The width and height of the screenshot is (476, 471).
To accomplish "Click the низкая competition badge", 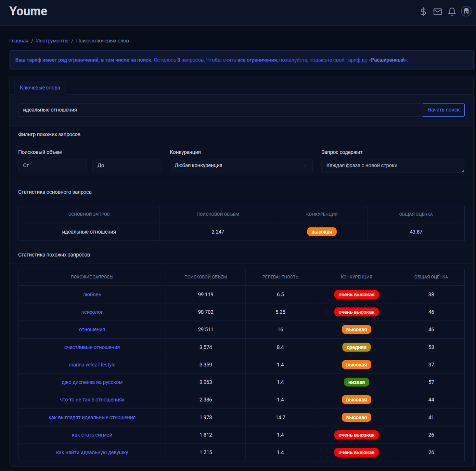I will point(357,382).
